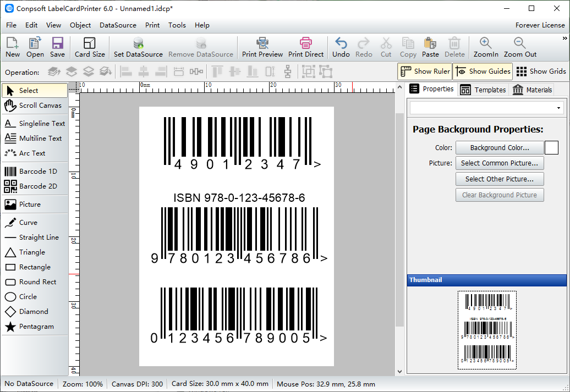The width and height of the screenshot is (570, 392).
Task: Switch to the Properties tab
Action: [432, 89]
